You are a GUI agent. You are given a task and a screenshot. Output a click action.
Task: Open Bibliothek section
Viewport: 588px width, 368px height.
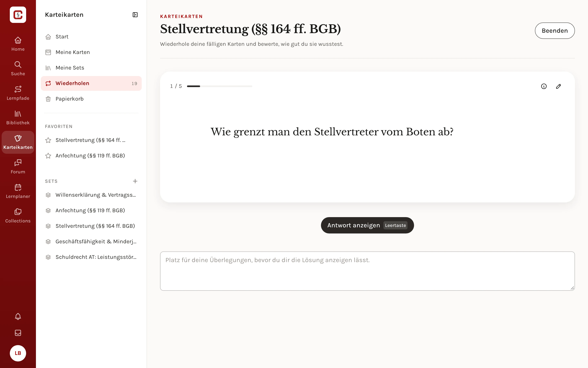click(18, 118)
